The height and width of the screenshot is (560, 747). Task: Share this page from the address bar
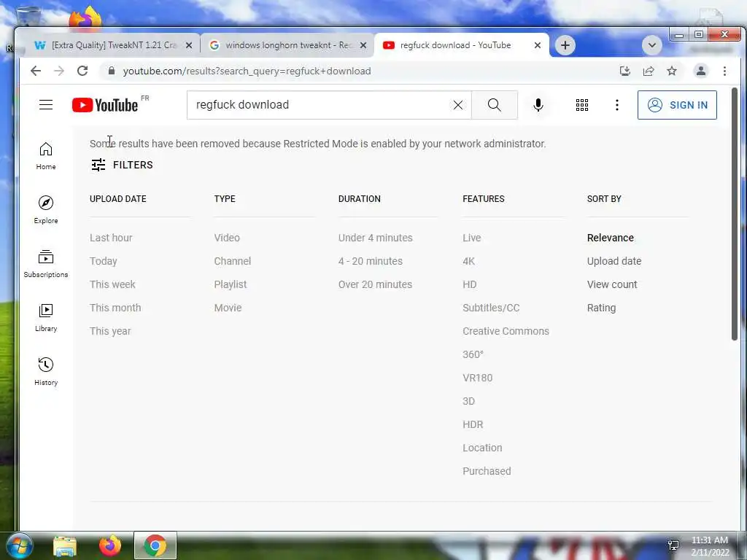click(x=649, y=71)
